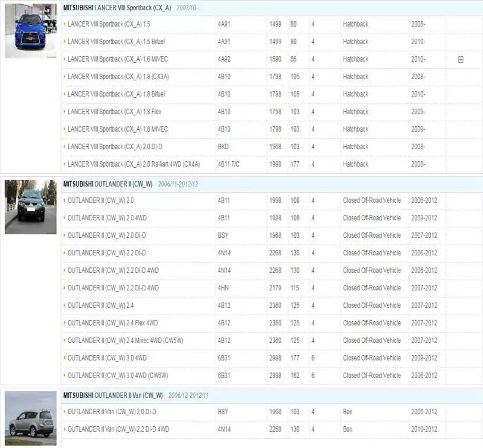The height and width of the screenshot is (448, 483).
Task: Open LANCER VIII Sportback (CX_A) 1.6 MIVEC
Action: click(118, 59)
